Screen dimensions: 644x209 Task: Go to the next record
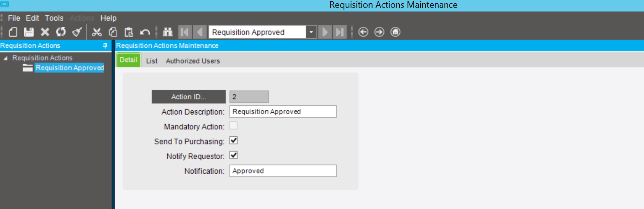tap(325, 32)
